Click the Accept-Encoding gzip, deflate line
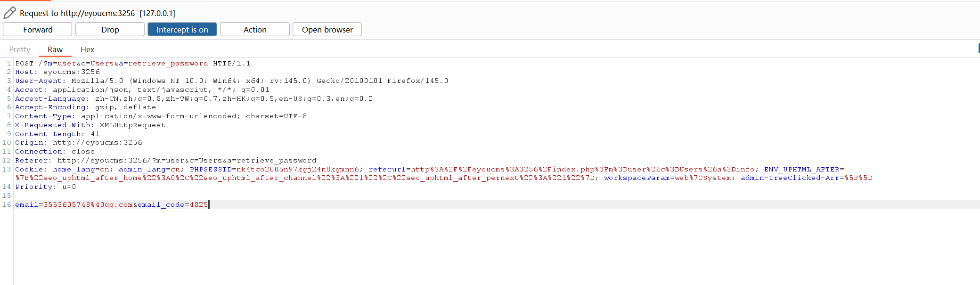This screenshot has height=285, width=980. pyautogui.click(x=85, y=107)
